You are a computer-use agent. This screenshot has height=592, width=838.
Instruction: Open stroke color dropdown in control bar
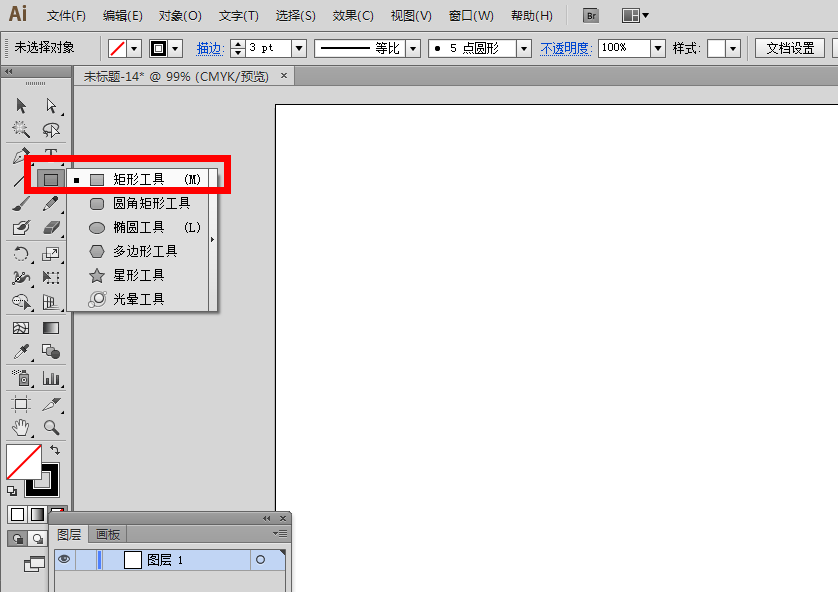175,49
